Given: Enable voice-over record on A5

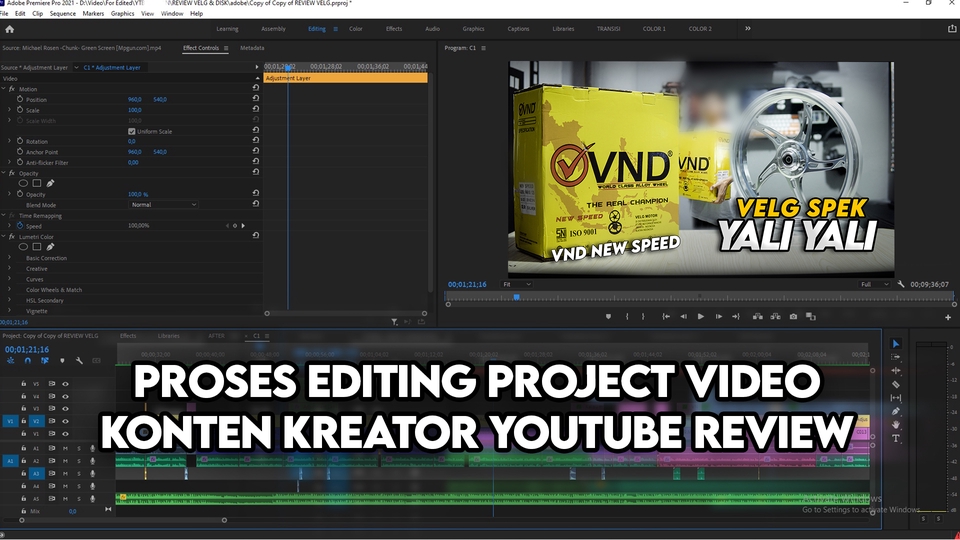Looking at the screenshot, I should [x=92, y=498].
